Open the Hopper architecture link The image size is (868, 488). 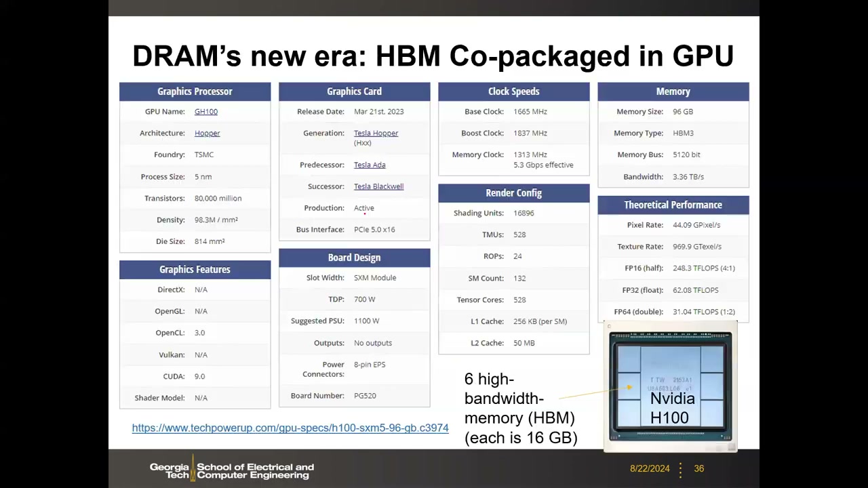(208, 133)
